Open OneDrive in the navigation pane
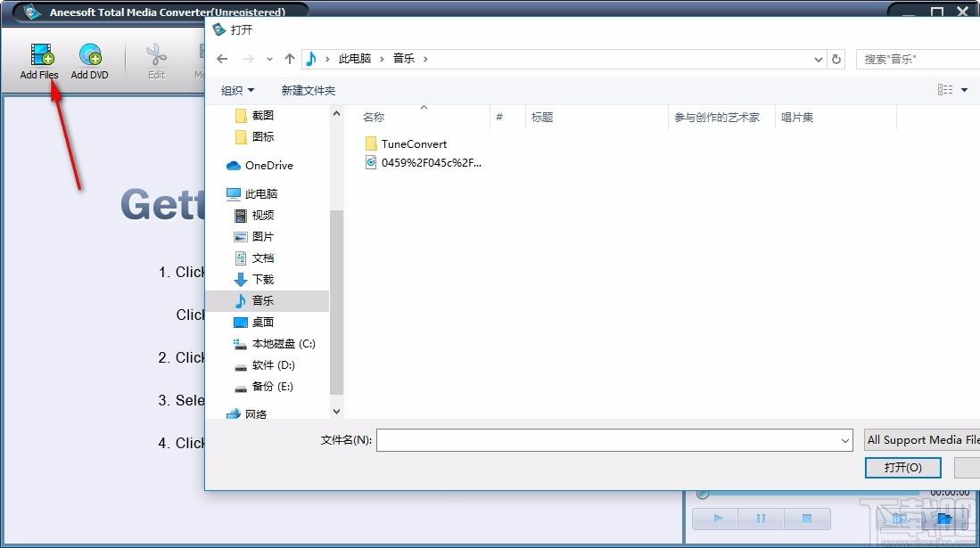 coord(259,166)
